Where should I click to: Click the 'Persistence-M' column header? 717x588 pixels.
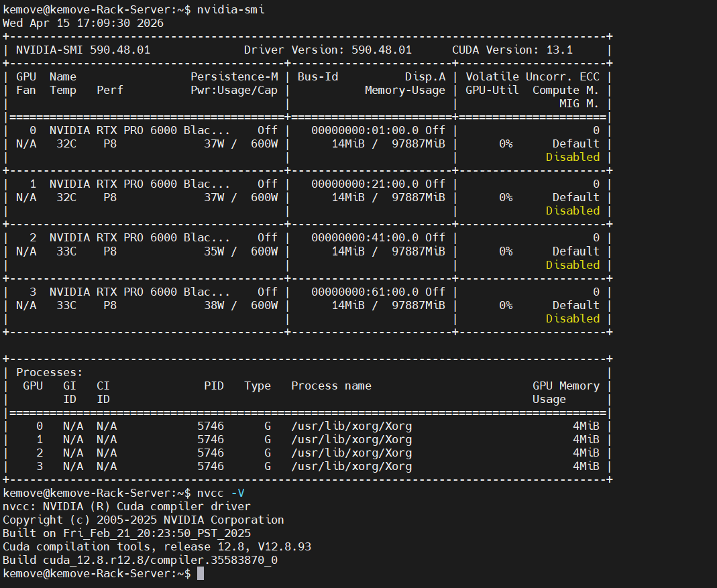[x=234, y=77]
